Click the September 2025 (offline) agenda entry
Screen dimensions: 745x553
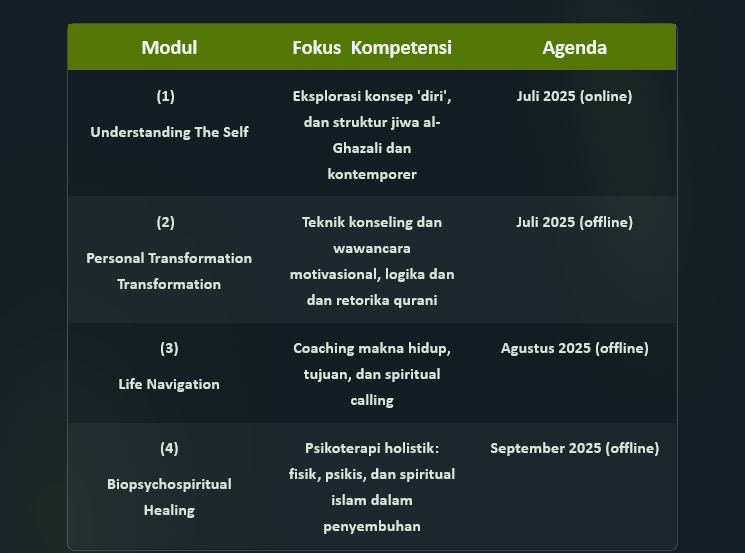(x=574, y=448)
